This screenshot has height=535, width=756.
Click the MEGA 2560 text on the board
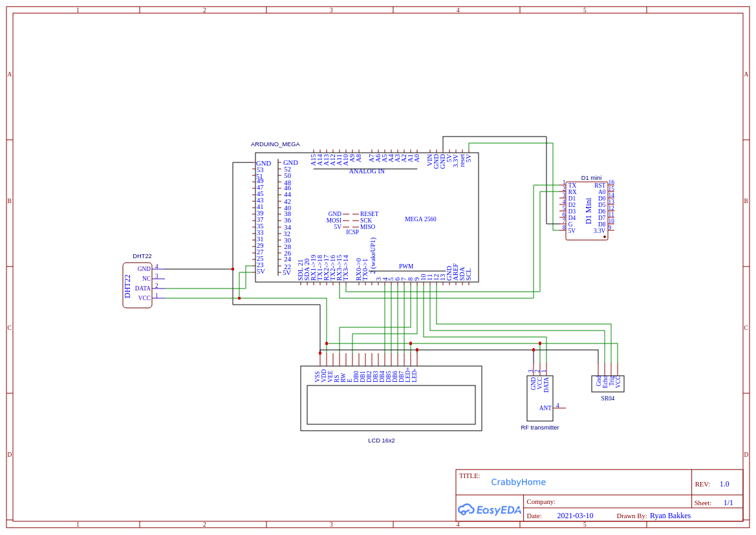tap(420, 219)
